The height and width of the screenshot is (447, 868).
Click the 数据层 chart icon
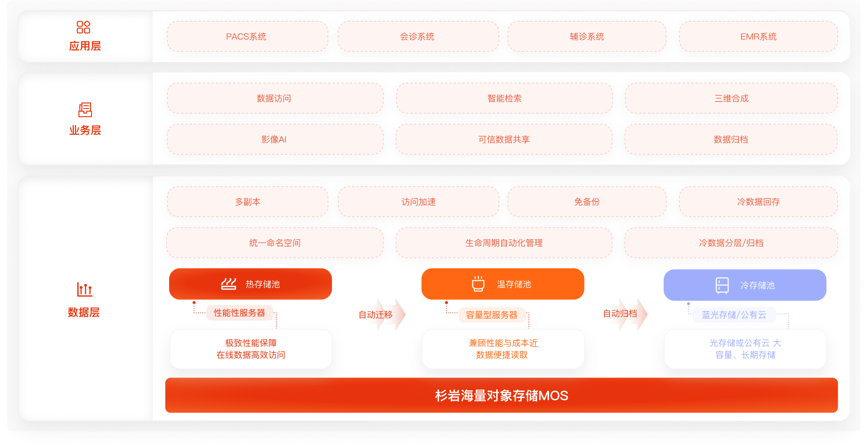pyautogui.click(x=84, y=289)
